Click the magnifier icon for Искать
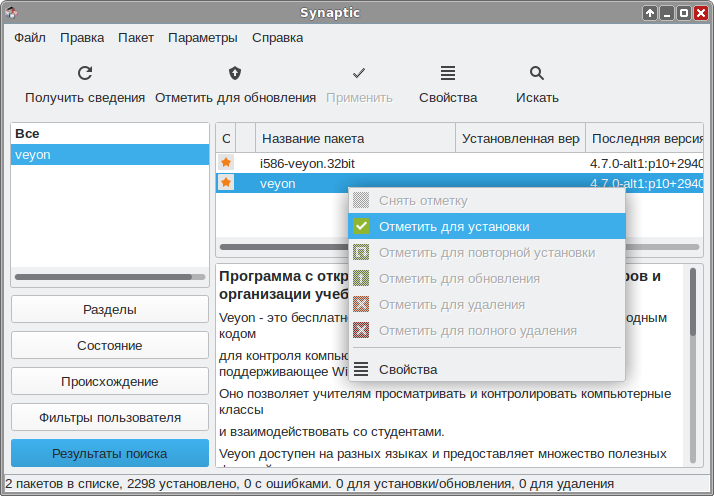This screenshot has height=496, width=714. click(537, 73)
